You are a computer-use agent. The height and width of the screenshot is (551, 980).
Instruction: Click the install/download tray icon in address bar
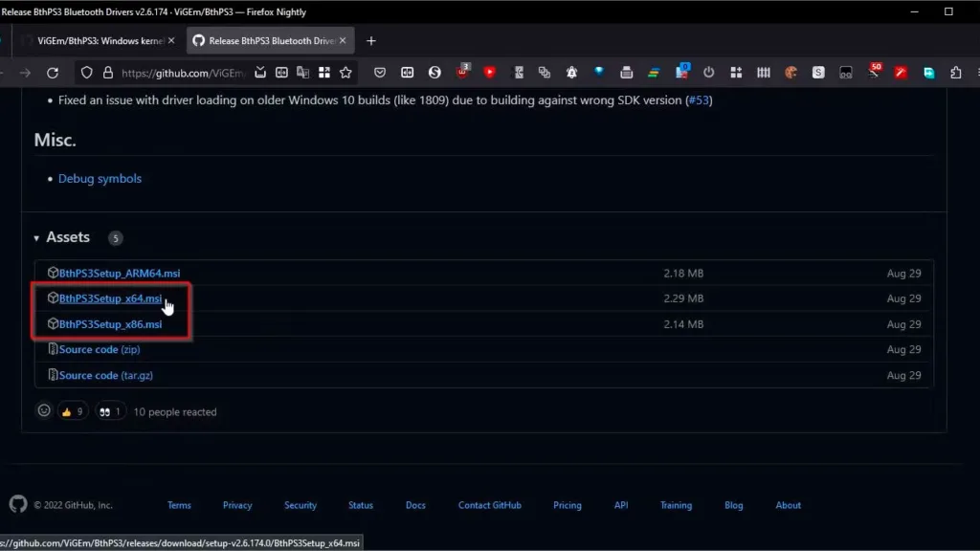click(260, 73)
